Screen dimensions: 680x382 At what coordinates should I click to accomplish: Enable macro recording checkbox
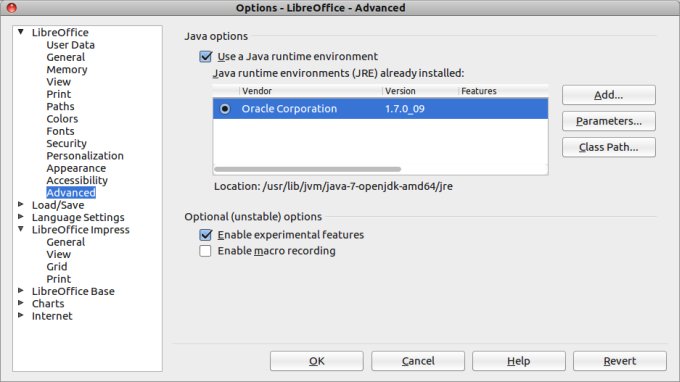coord(206,251)
